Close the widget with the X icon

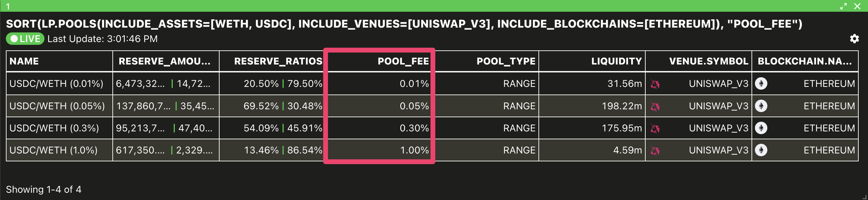click(857, 6)
